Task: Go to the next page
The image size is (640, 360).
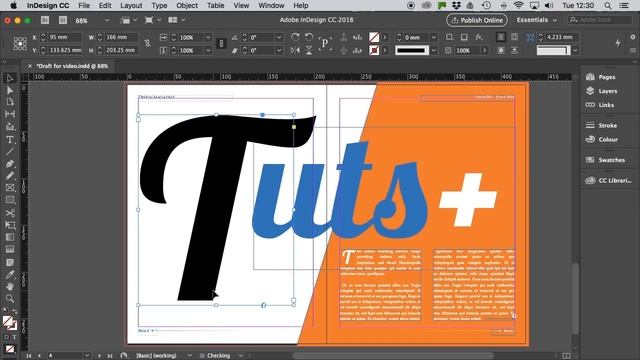Action: pyautogui.click(x=99, y=356)
